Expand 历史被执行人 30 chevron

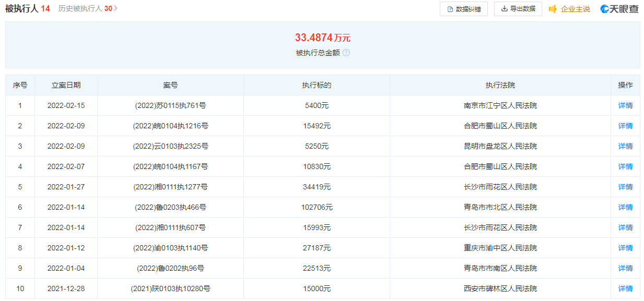tap(116, 8)
